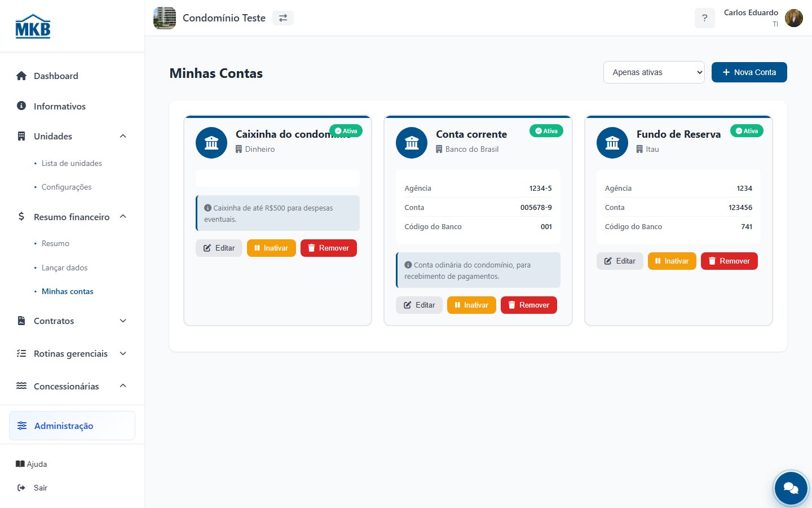812x508 pixels.
Task: Collapse the Resumo financeiro chevron
Action: pos(123,217)
